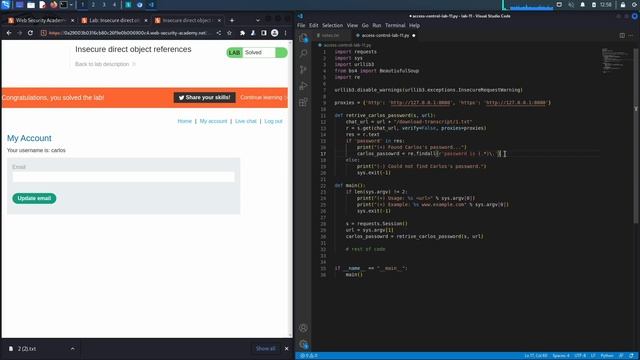This screenshot has width=640, height=360.
Task: Open the Extensions view in VS Code
Action: click(303, 102)
